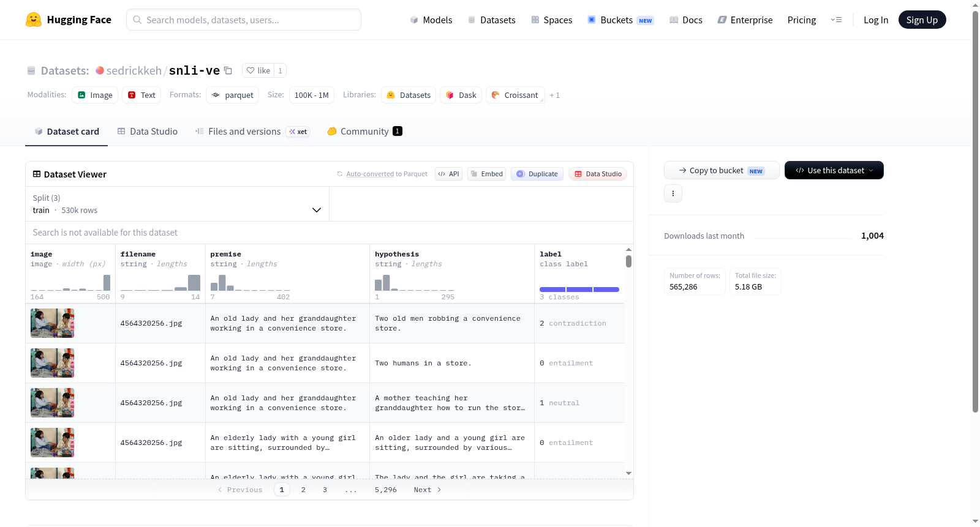The image size is (980, 527).
Task: Click the Dask library tag
Action: 461,95
